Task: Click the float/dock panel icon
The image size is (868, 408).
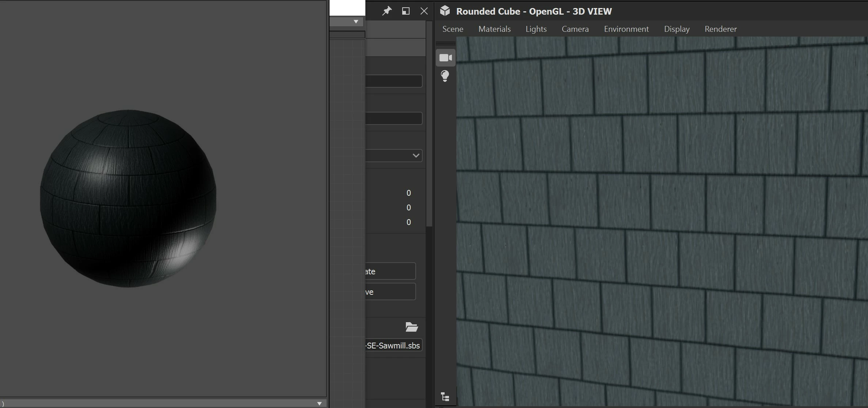Action: [x=406, y=11]
